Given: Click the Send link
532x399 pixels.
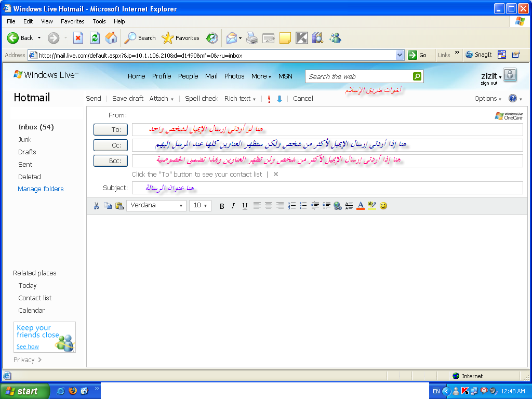Looking at the screenshot, I should click(x=94, y=98).
